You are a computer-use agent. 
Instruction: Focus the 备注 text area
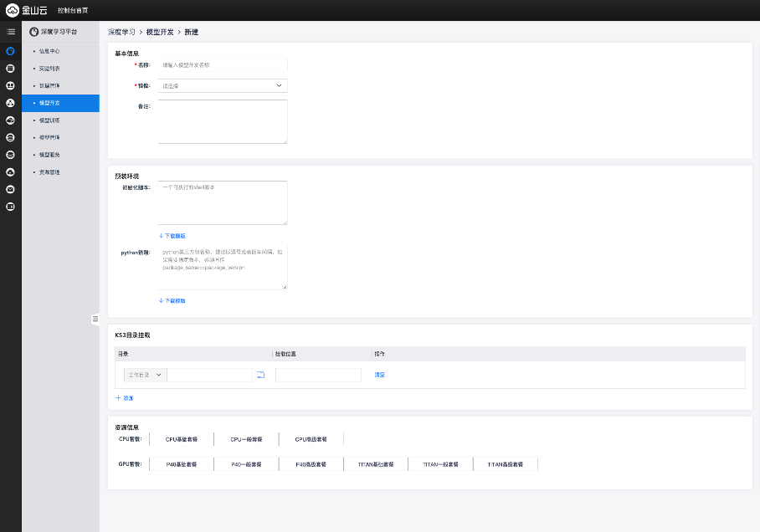point(223,121)
